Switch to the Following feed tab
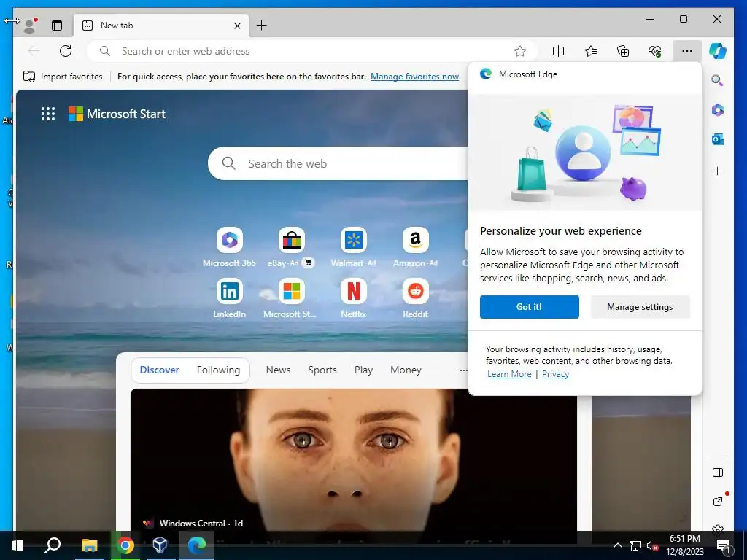Screen dimensions: 747x560 218,370
